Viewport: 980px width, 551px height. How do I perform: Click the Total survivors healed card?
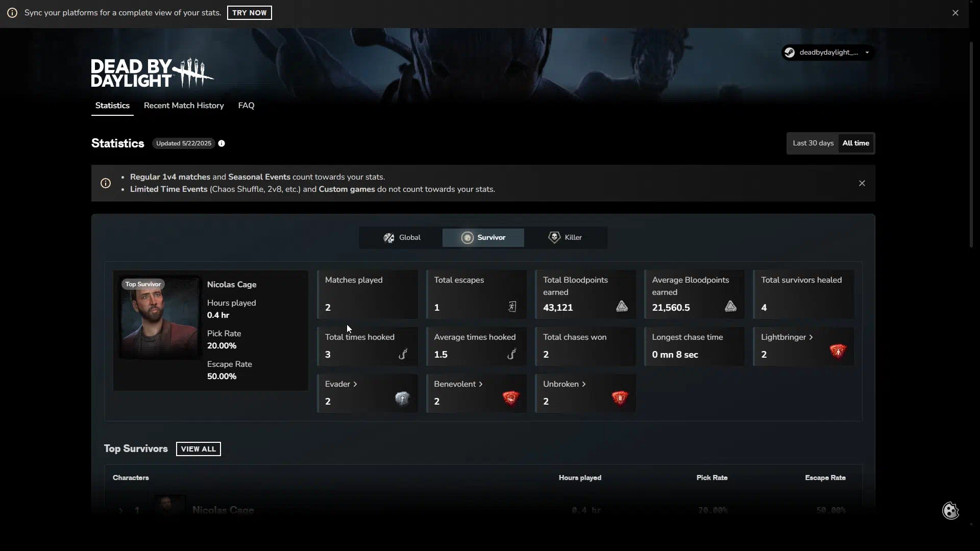point(803,294)
